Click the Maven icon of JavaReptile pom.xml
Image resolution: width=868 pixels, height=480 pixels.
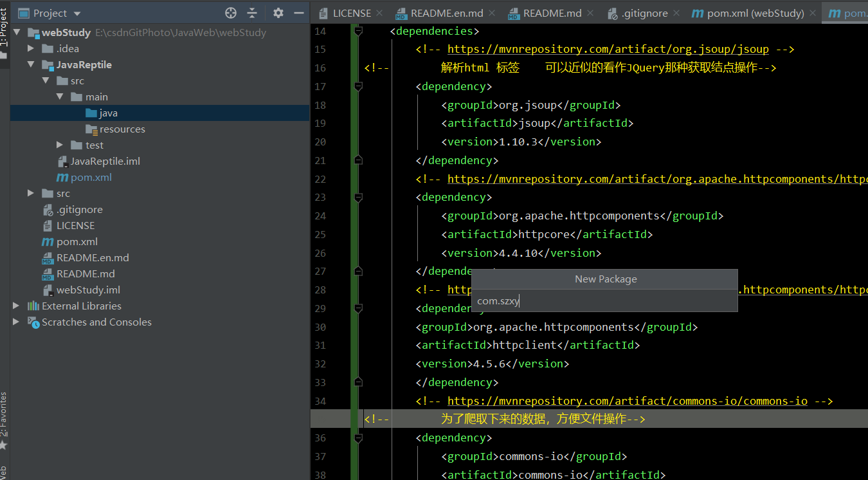(62, 178)
